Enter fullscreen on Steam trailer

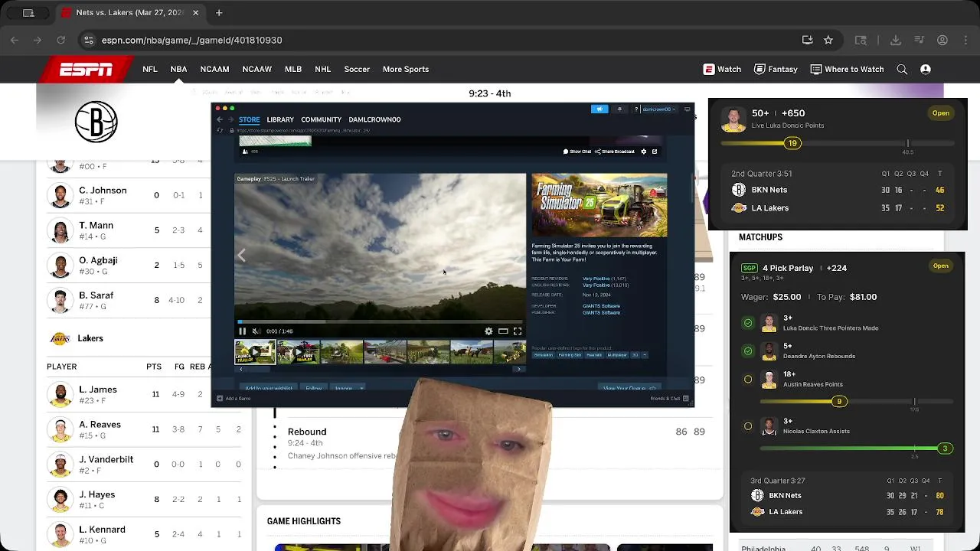click(x=518, y=331)
